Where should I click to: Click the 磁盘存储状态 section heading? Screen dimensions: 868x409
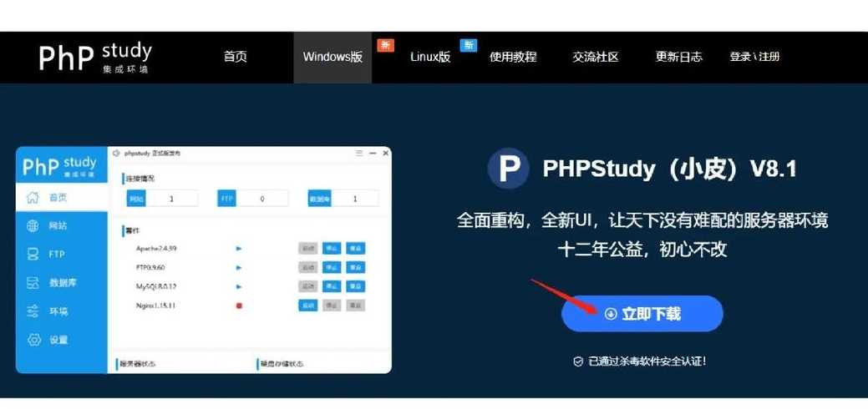tap(282, 364)
